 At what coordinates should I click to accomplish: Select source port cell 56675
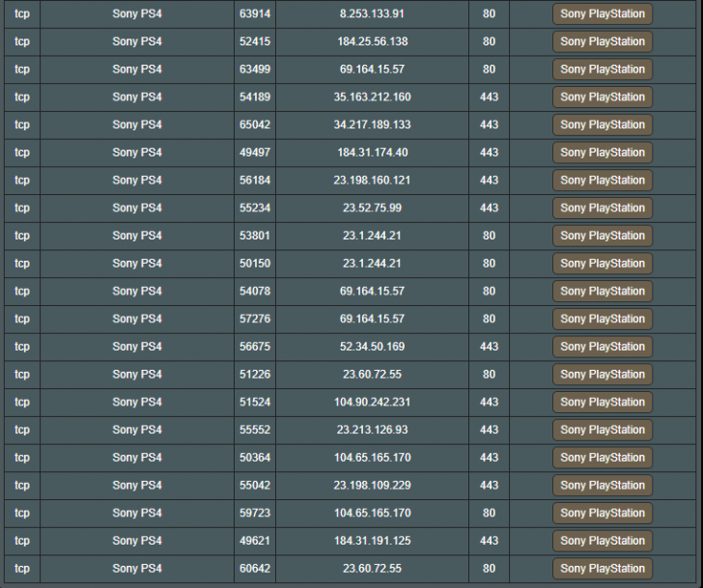(x=255, y=348)
